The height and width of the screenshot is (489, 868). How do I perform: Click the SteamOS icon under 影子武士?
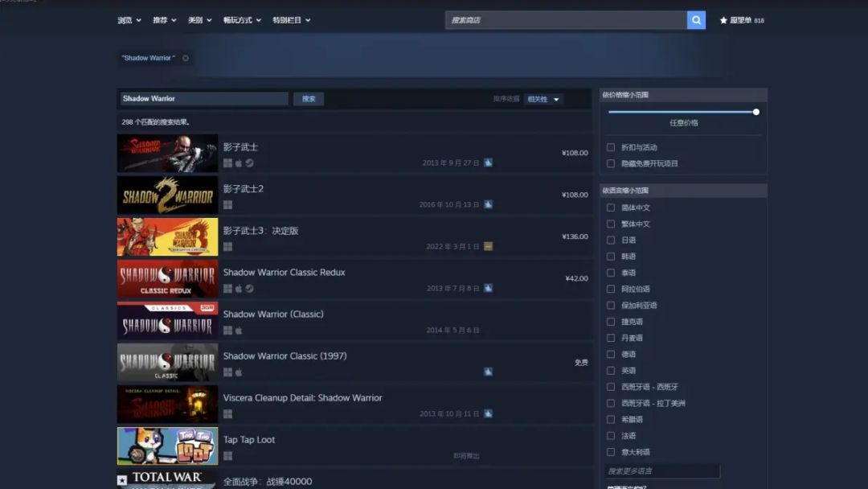click(250, 162)
